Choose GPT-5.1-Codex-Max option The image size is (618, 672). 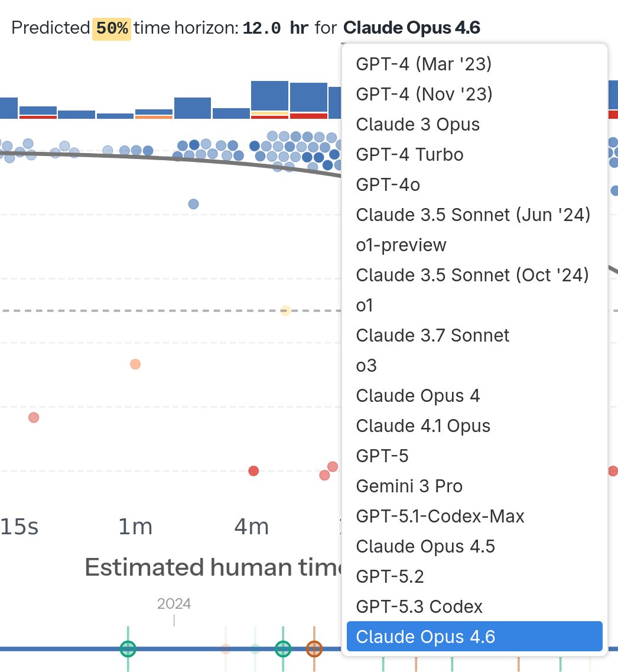[474, 517]
